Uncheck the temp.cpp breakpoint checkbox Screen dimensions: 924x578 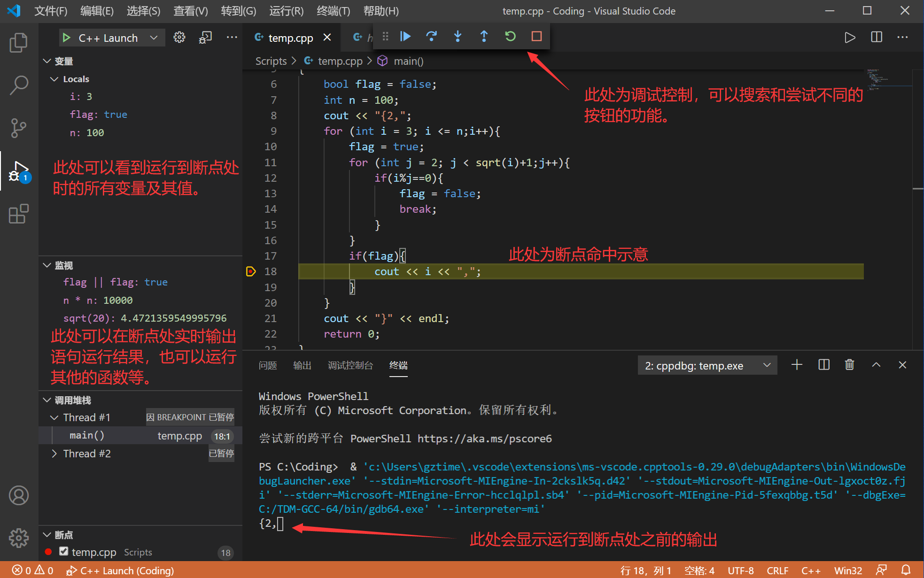point(64,551)
